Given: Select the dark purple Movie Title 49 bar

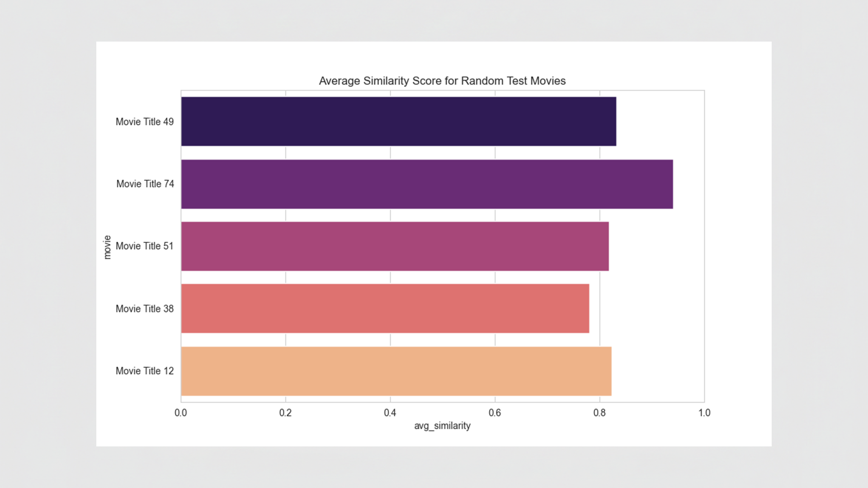Looking at the screenshot, I should click(398, 121).
